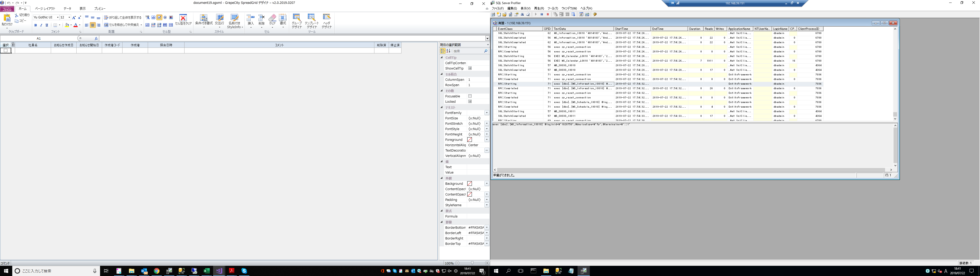The width and height of the screenshot is (980, 276).
Task: Toggle bold formatting in SpreadGrid ribbon
Action: [35, 25]
